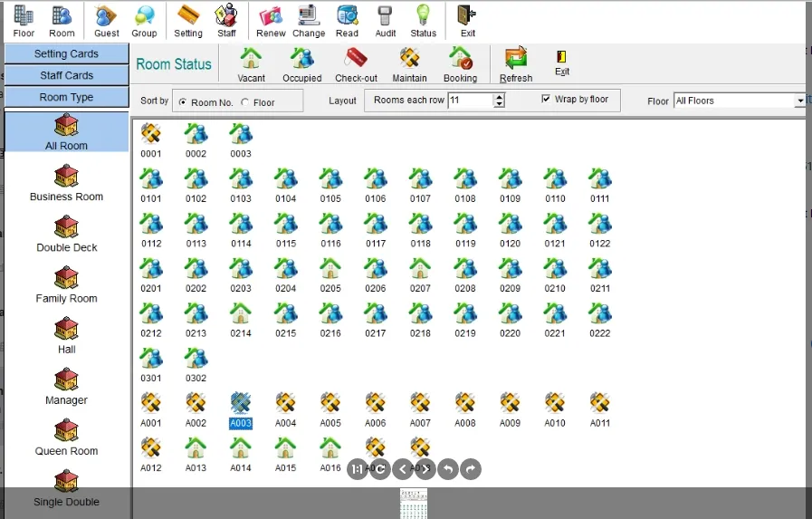Select room A003 icon
812x519 pixels.
pos(240,409)
